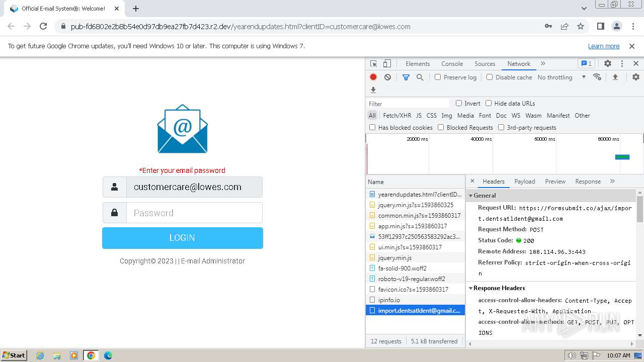The height and width of the screenshot is (362, 644).
Task: Open Internet Explorer from the taskbar
Action: click(40, 355)
